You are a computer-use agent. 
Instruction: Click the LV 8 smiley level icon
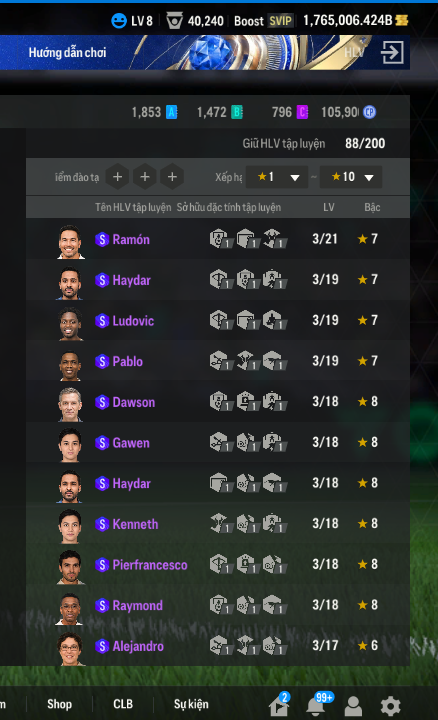click(119, 21)
